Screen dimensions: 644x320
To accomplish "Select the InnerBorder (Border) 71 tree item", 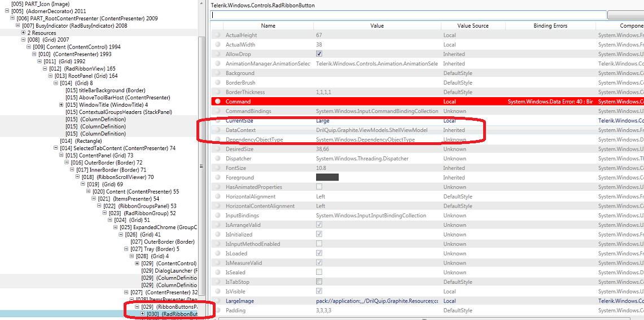I will click(111, 170).
